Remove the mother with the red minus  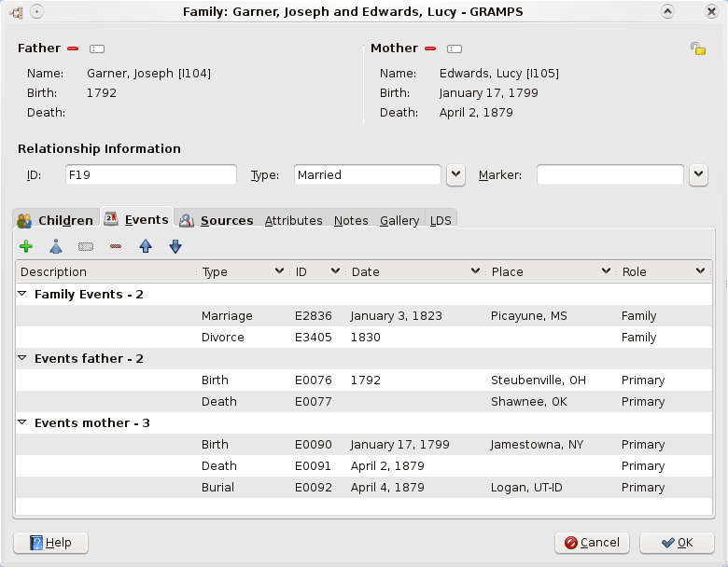(430, 48)
